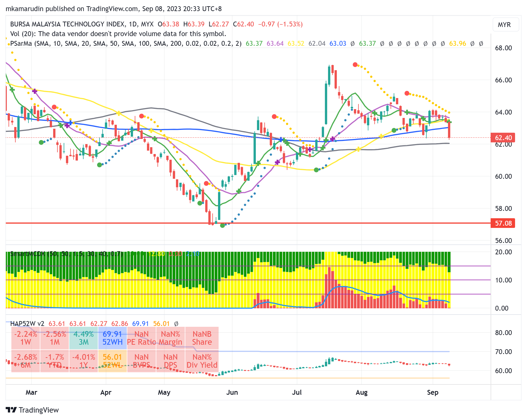This screenshot has height=420, width=527.
Task: Click the 20.00 SmartMCDX axis label
Action: point(503,252)
